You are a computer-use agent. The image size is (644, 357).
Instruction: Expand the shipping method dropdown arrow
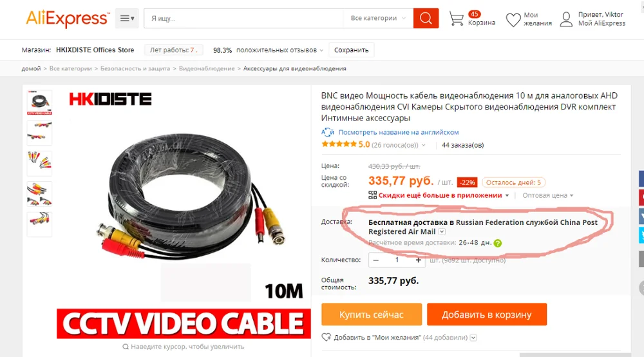[442, 232]
